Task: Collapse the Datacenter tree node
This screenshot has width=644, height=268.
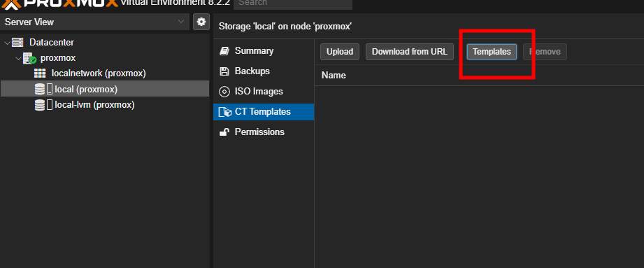Action: pos(7,43)
